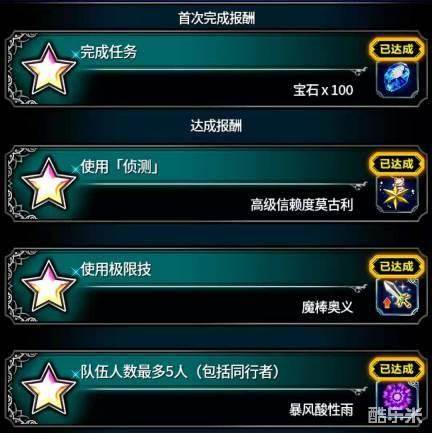Viewport: 432px width, 433px height.
Task: Tap the purple flower 暴风酸性雨 icon
Action: [397, 398]
